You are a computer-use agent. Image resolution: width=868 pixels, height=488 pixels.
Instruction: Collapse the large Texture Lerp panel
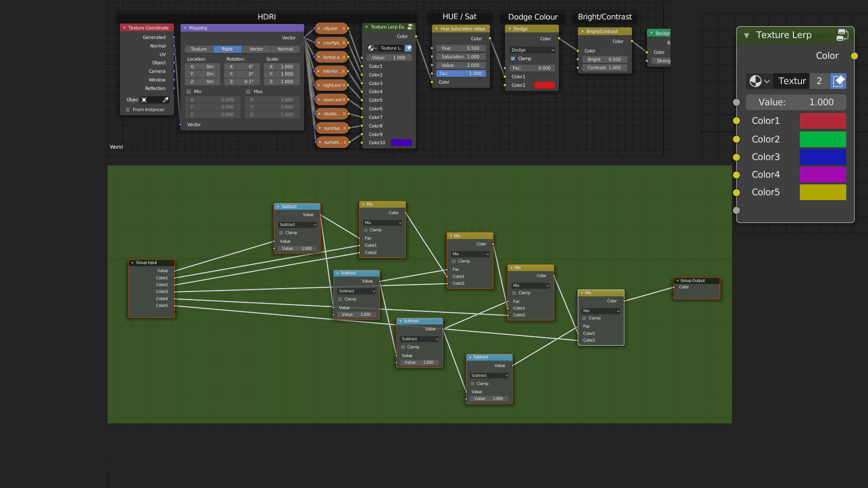[x=746, y=35]
